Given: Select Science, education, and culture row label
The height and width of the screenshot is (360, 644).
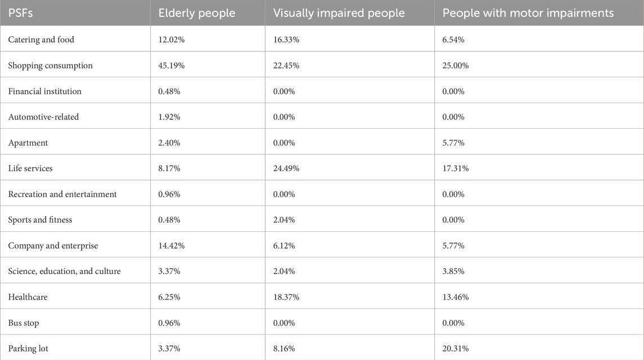Looking at the screenshot, I should coord(64,271).
